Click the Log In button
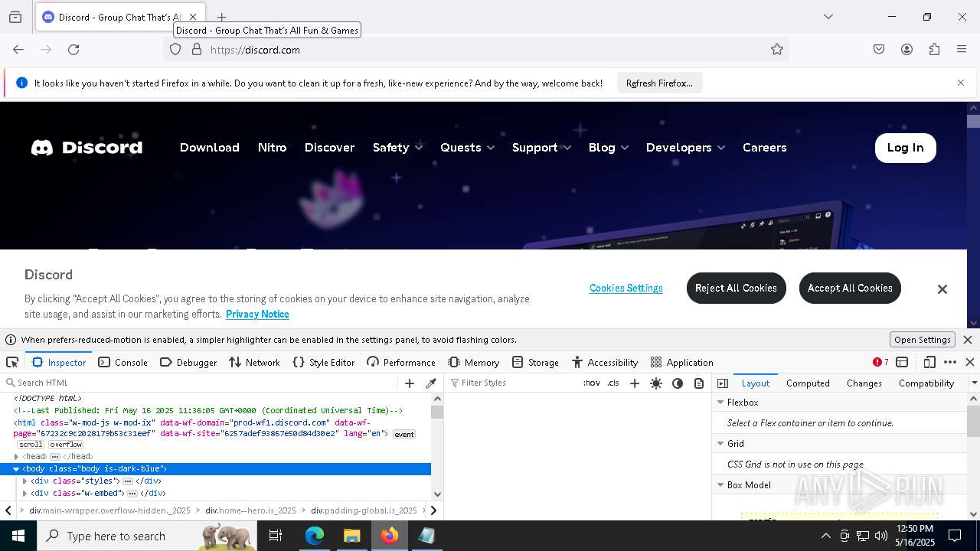This screenshot has height=551, width=980. [906, 148]
